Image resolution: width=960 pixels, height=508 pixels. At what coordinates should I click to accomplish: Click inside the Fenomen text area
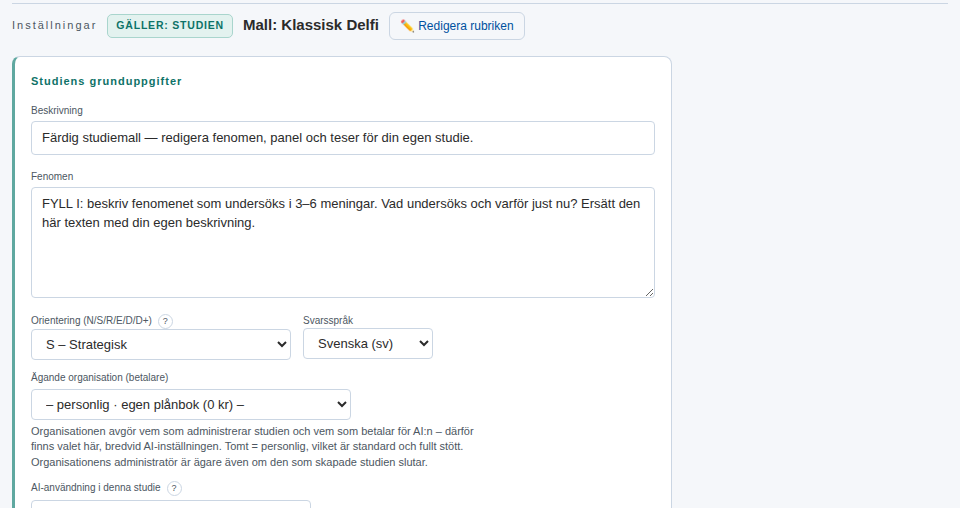click(343, 242)
